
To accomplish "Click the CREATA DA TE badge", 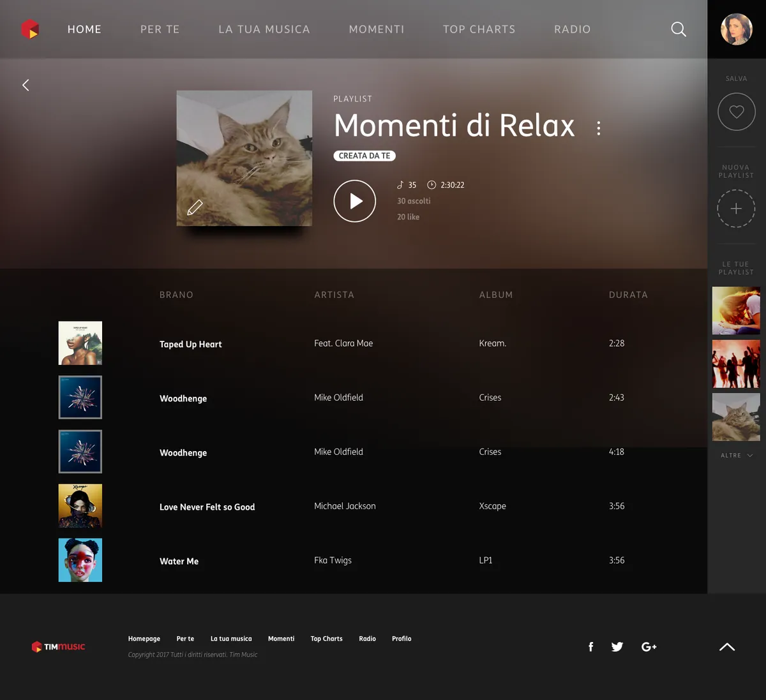I will click(x=364, y=156).
